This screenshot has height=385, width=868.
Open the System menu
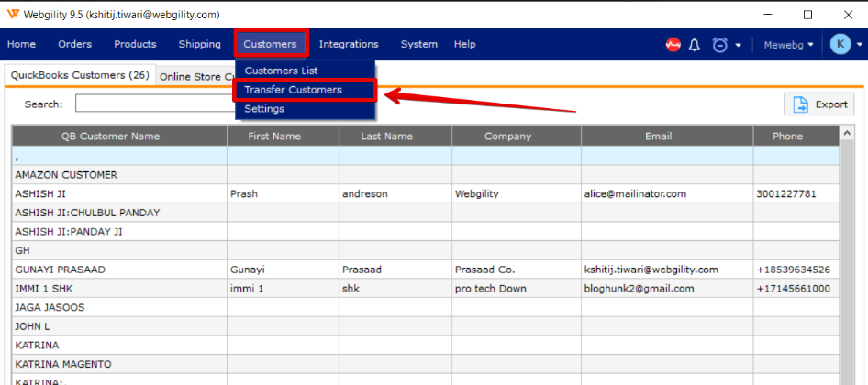point(419,44)
